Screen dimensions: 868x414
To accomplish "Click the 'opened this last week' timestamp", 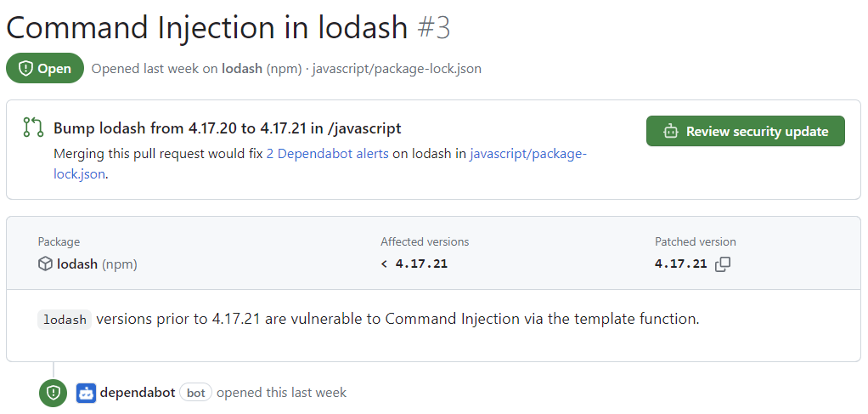I will click(x=281, y=393).
